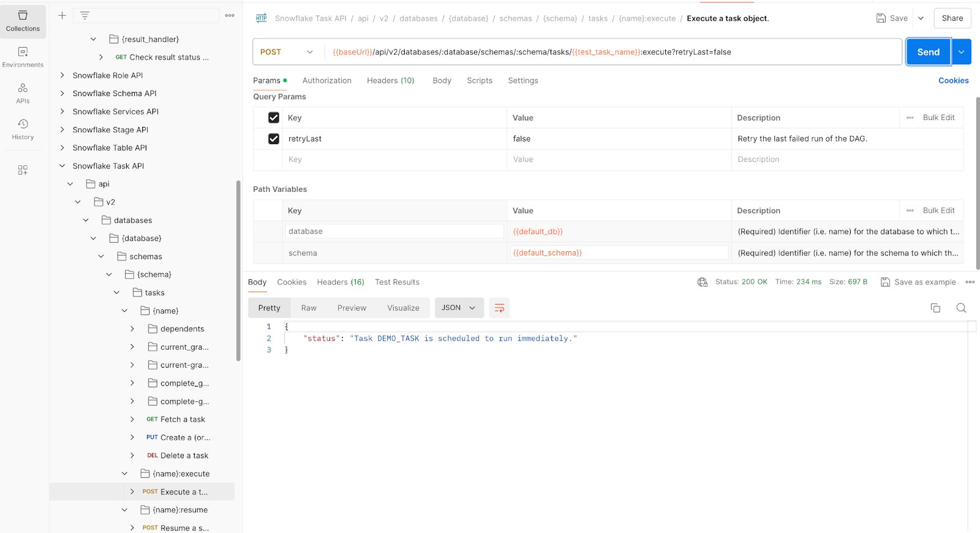Click the sidebar vertical scrollbar
The width and height of the screenshot is (980, 533).
tap(238, 270)
